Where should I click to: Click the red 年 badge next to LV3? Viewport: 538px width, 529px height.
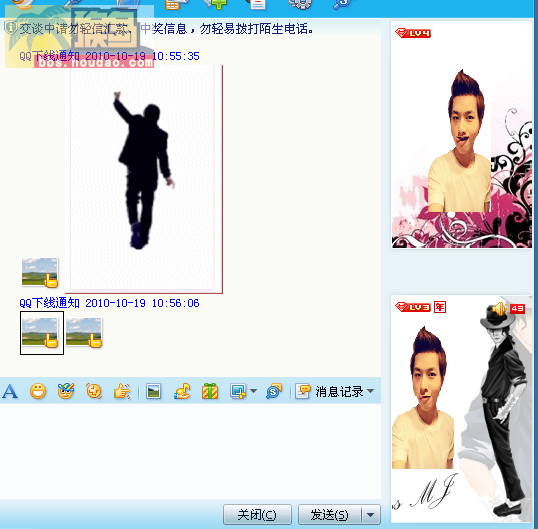coord(440,307)
